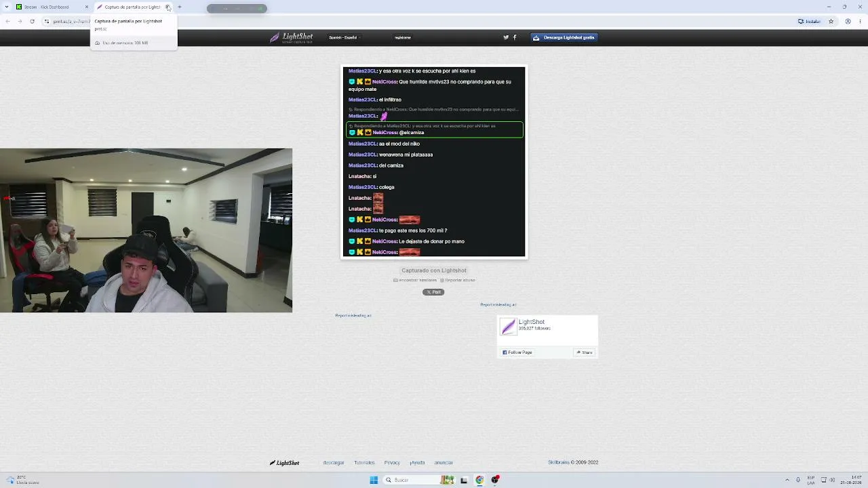Open the footer Tutoriales link

[x=364, y=463]
